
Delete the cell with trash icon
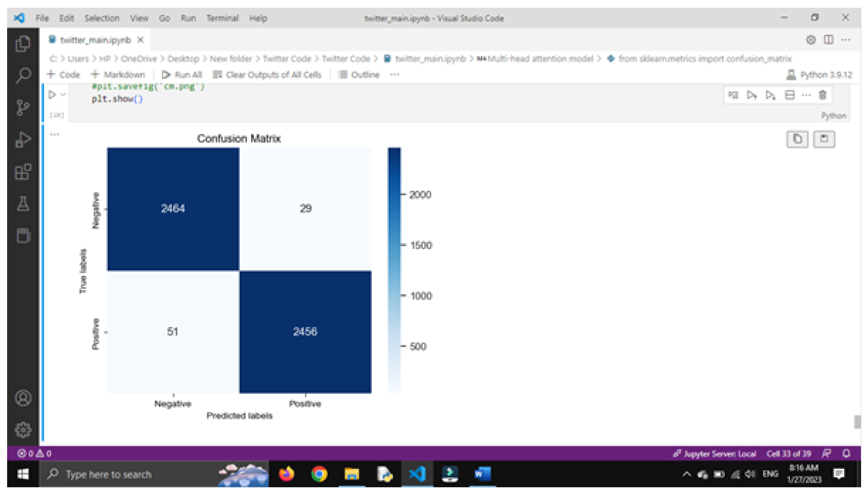click(822, 95)
